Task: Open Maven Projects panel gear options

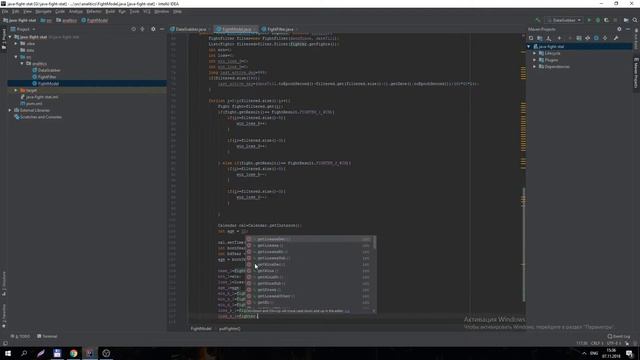Action: (x=619, y=29)
